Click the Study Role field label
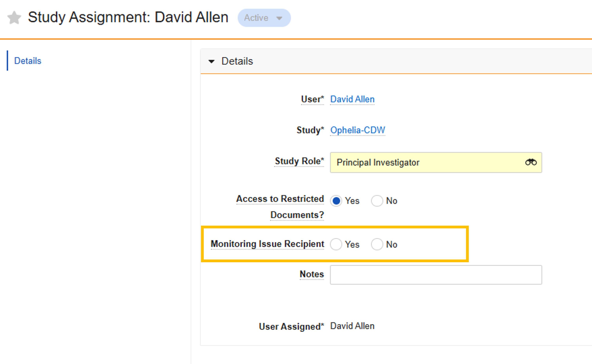The width and height of the screenshot is (592, 364). pyautogui.click(x=299, y=161)
